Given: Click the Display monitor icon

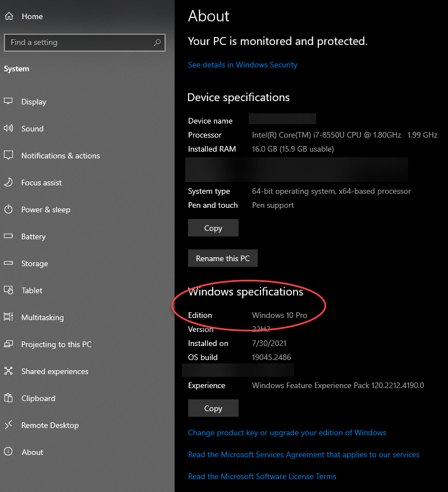Looking at the screenshot, I should tap(8, 101).
